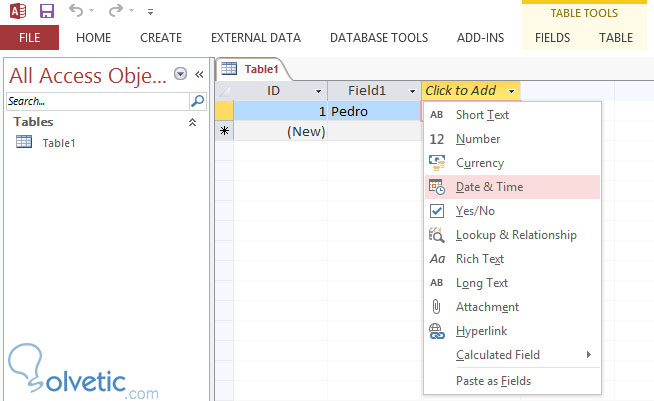
Task: Open the DATABASE TOOLS tab
Action: pos(379,38)
